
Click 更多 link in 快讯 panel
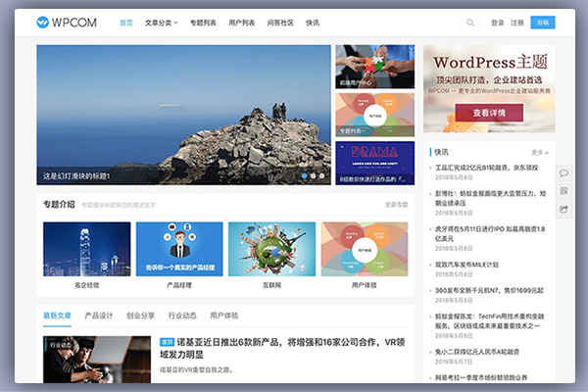click(x=540, y=152)
